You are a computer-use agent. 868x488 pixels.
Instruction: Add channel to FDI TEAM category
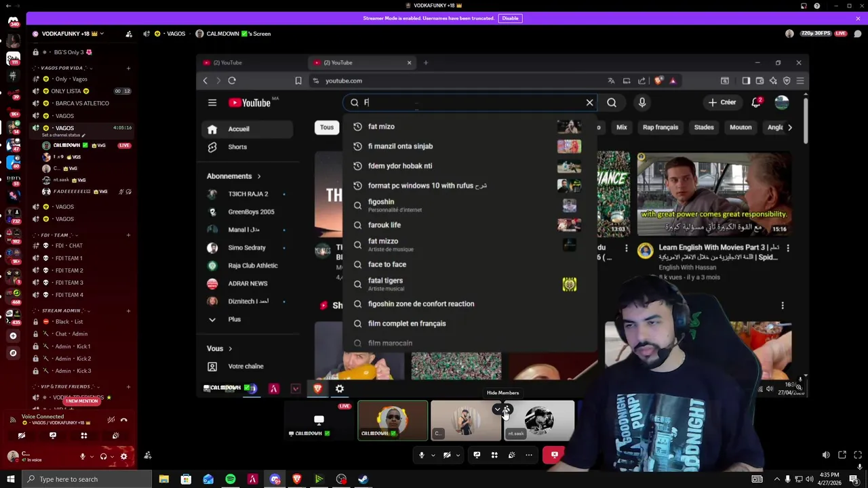pyautogui.click(x=128, y=235)
